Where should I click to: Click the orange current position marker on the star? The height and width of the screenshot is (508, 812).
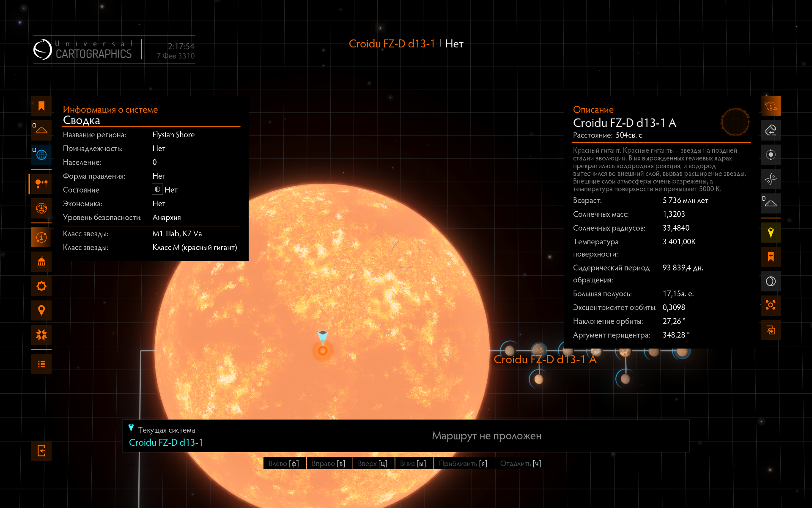pos(323,351)
